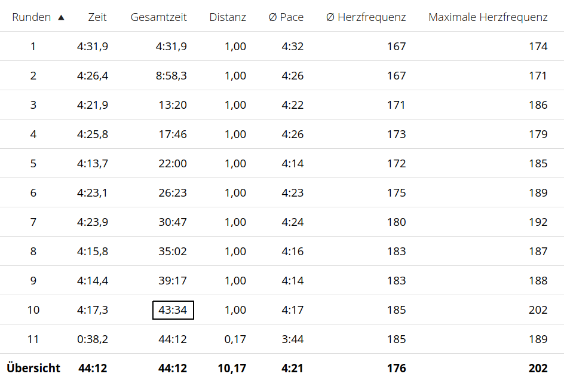Click lap number 5 in the Runden column

(33, 164)
